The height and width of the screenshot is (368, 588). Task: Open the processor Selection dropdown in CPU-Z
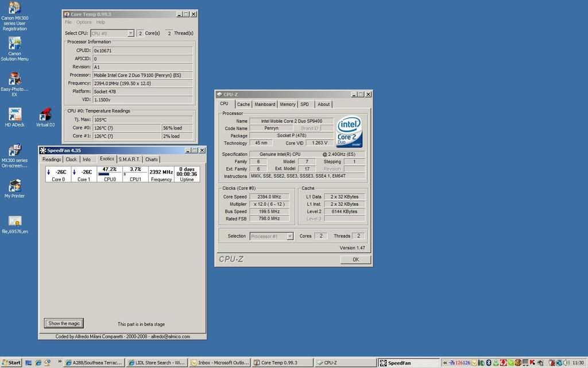290,236
